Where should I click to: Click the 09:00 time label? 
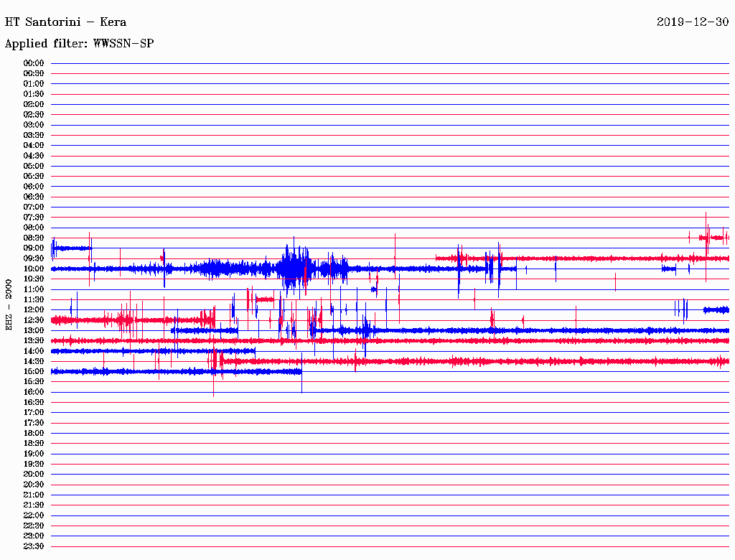34,248
